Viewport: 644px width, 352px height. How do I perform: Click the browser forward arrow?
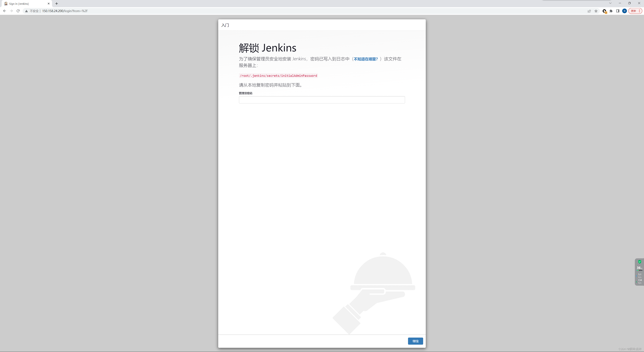point(11,11)
